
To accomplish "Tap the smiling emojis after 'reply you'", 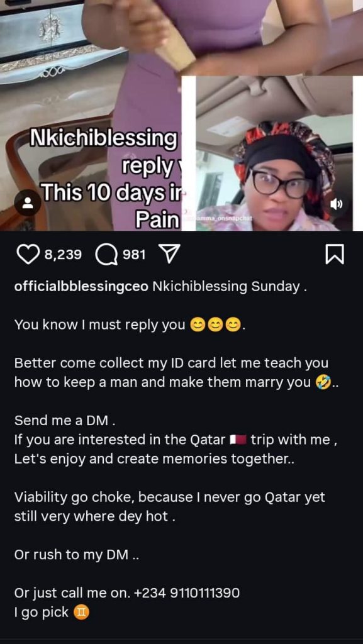I will pyautogui.click(x=215, y=325).
